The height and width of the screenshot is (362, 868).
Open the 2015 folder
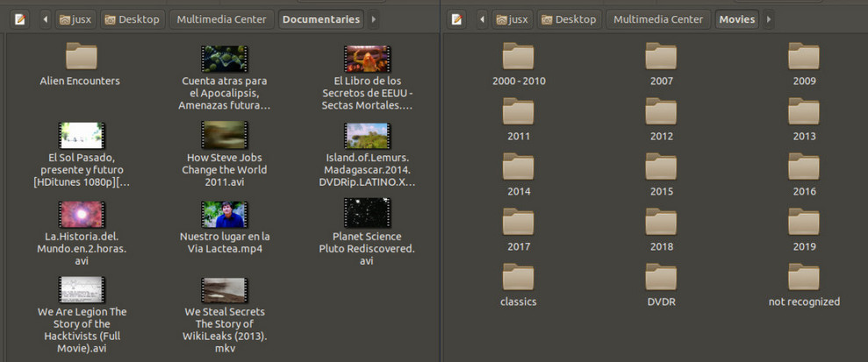coord(661,167)
